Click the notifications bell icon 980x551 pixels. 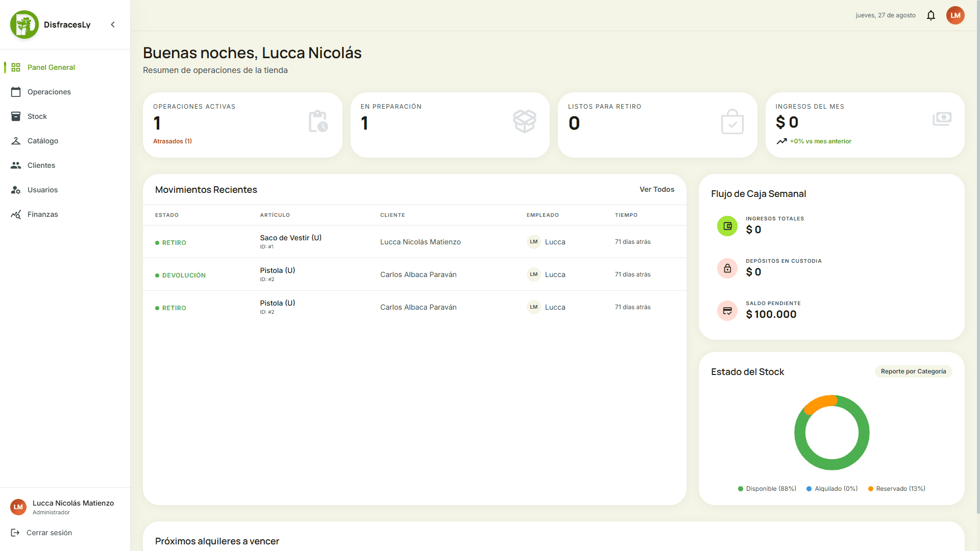pyautogui.click(x=931, y=15)
